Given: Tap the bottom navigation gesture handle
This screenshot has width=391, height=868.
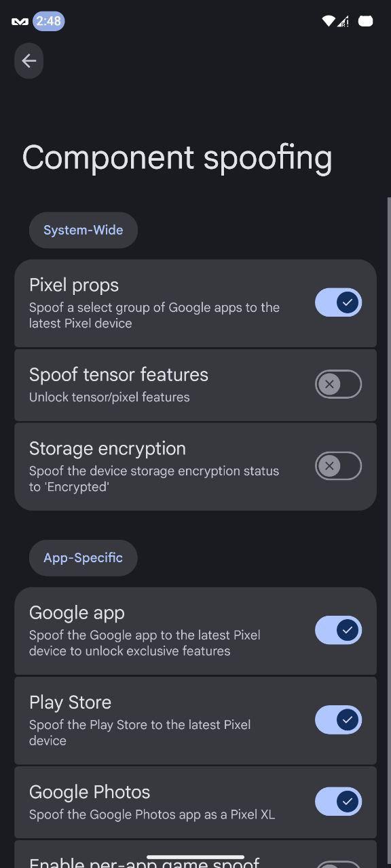Looking at the screenshot, I should [195, 857].
